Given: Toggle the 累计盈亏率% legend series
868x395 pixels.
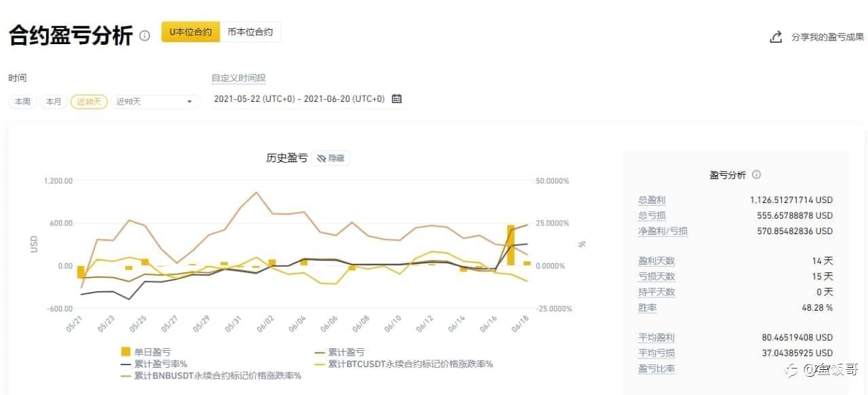Looking at the screenshot, I should [x=125, y=364].
